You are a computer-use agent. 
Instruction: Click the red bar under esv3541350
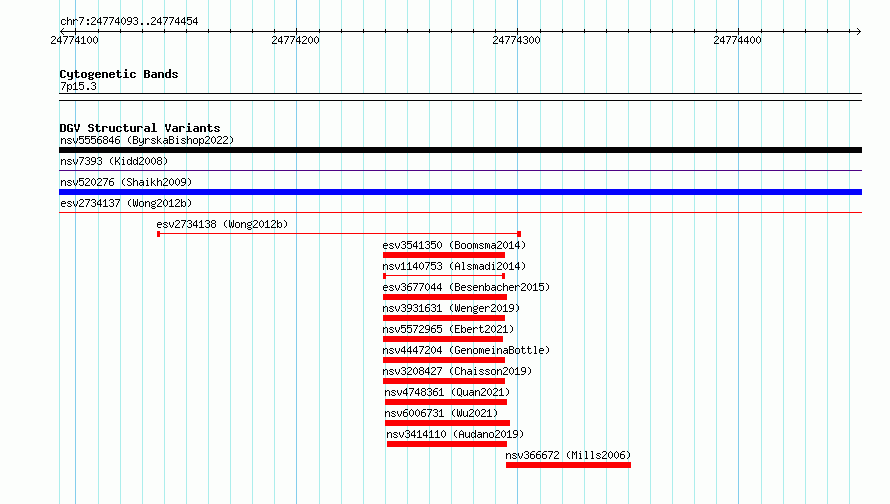pyautogui.click(x=444, y=255)
